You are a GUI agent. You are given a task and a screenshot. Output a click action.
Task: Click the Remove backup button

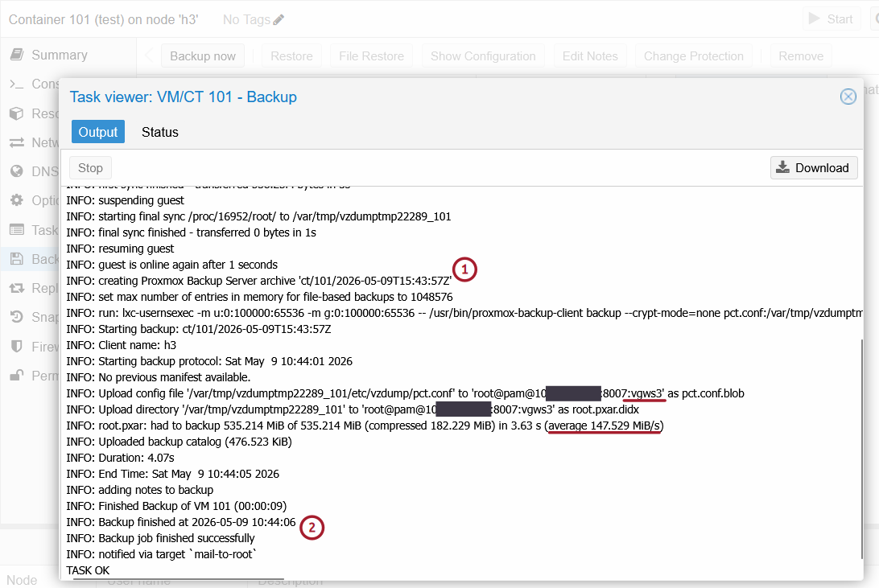(801, 56)
